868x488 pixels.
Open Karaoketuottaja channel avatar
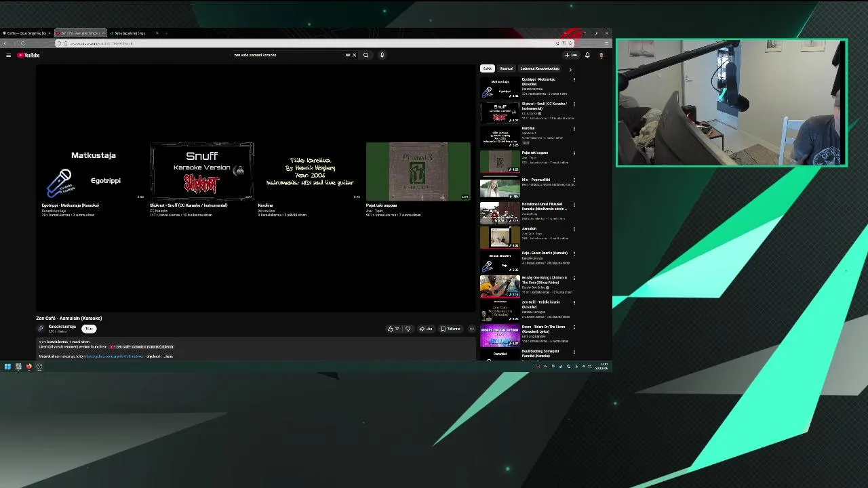41,329
